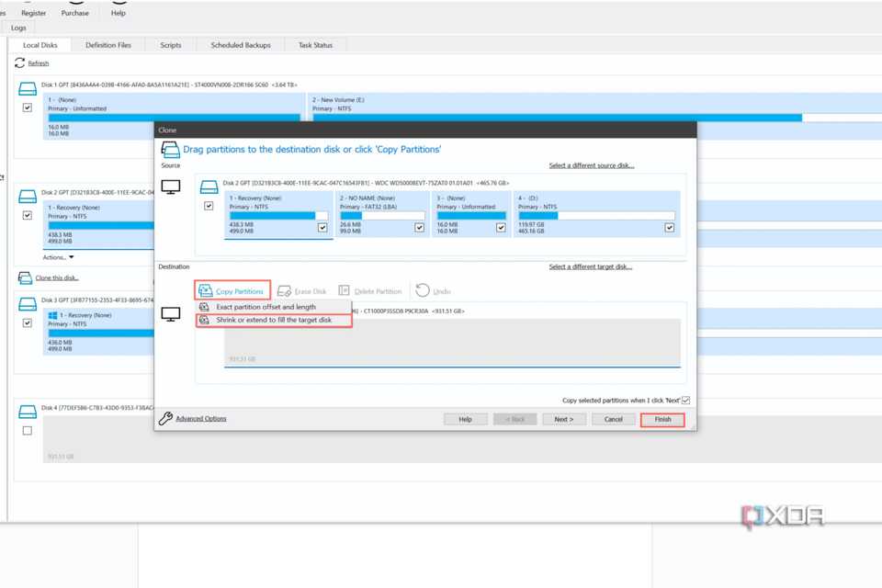Click the Copy Partitions toolbar icon
The image size is (882, 588).
[206, 291]
